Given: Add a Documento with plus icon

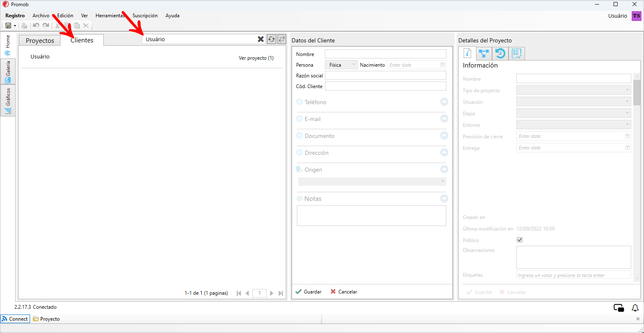Looking at the screenshot, I should click(x=299, y=136).
